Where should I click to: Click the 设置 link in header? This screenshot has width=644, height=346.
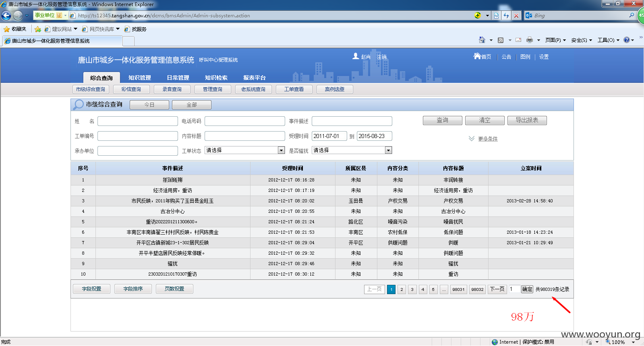(x=544, y=57)
